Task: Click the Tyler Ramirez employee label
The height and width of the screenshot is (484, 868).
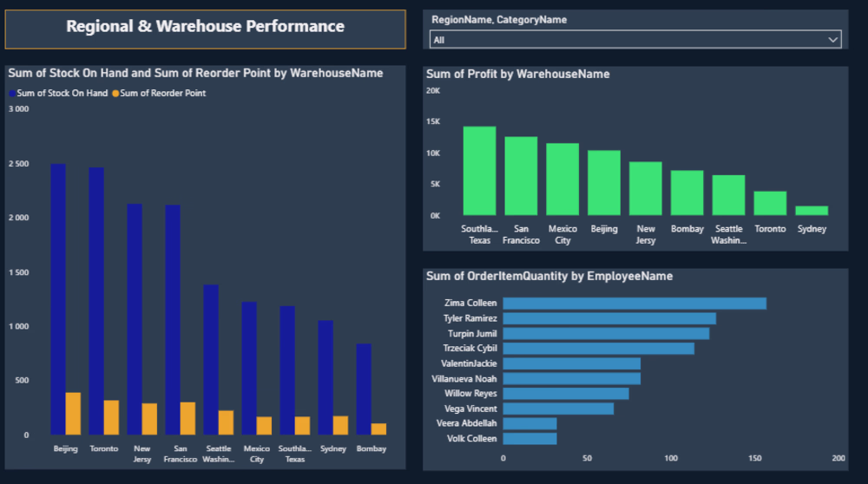Action: 470,318
